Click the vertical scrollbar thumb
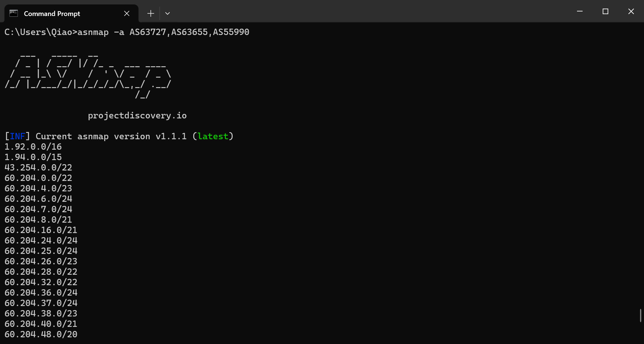 [x=640, y=315]
